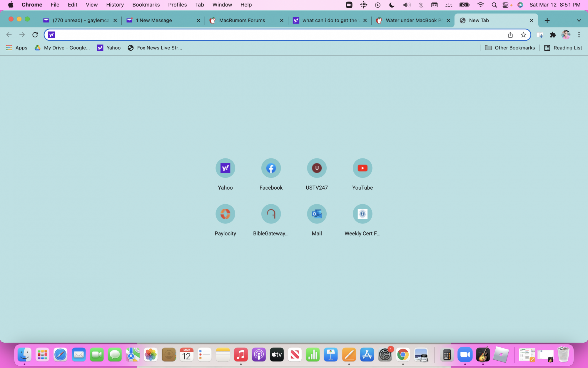This screenshot has width=588, height=368.
Task: Open Chrome's three-dot menu
Action: click(579, 35)
